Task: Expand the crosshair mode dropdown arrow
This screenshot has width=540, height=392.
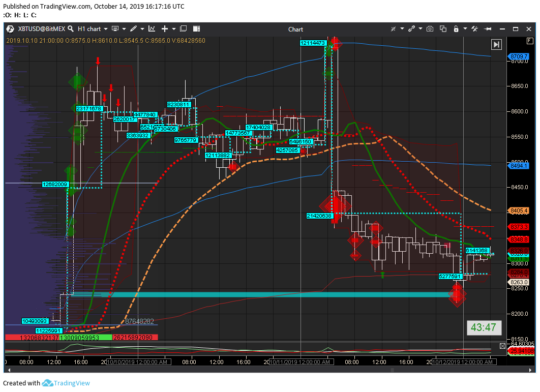Action: [x=402, y=29]
